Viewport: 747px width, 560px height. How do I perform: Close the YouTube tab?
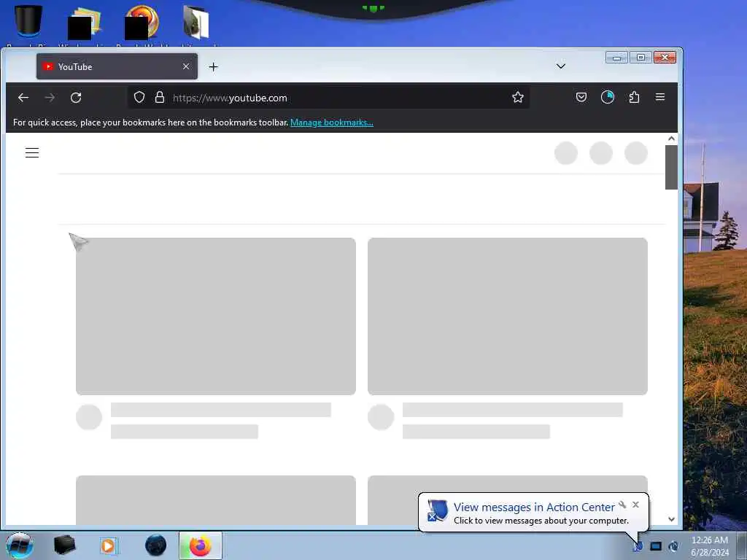point(186,66)
